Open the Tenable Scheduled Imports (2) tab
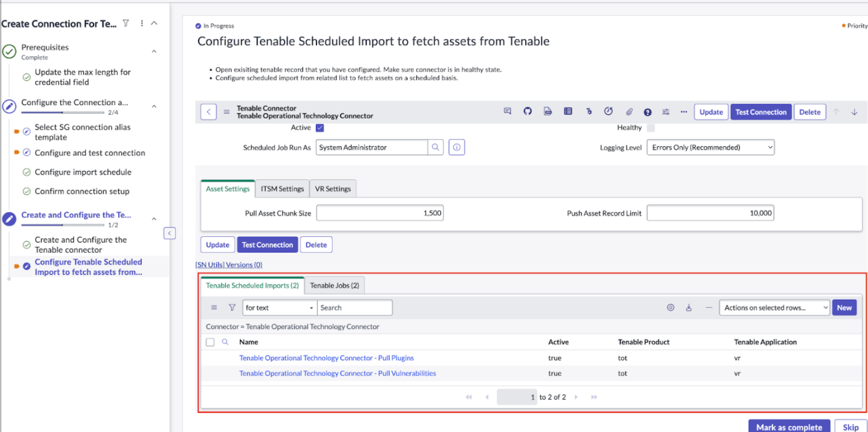The width and height of the screenshot is (868, 432). 252,286
